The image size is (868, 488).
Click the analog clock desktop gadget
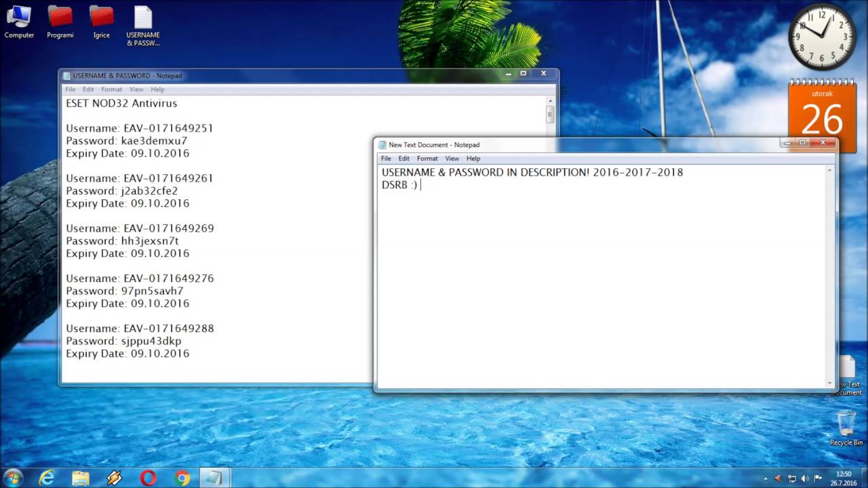822,37
